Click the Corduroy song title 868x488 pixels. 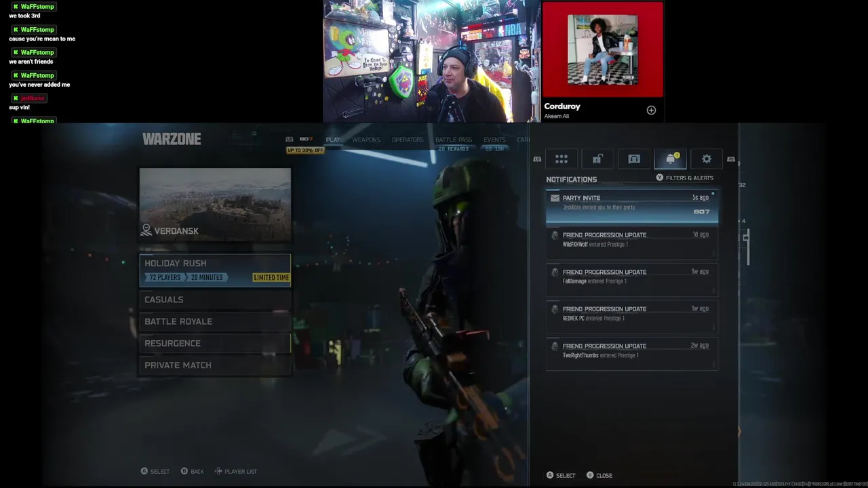click(562, 106)
